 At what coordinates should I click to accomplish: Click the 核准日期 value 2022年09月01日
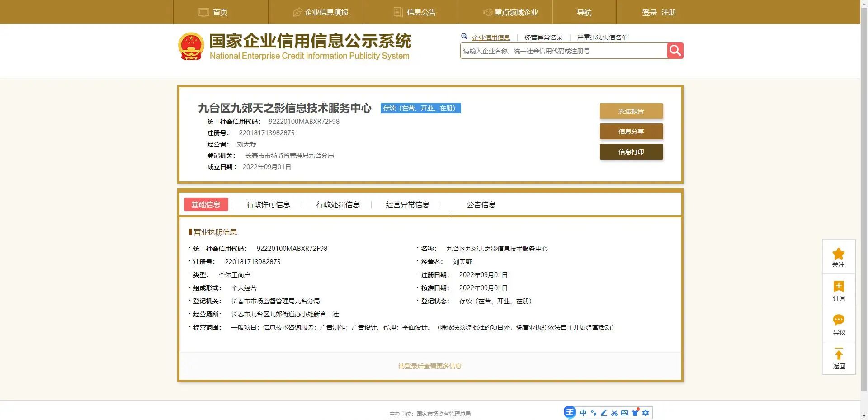[x=483, y=288]
